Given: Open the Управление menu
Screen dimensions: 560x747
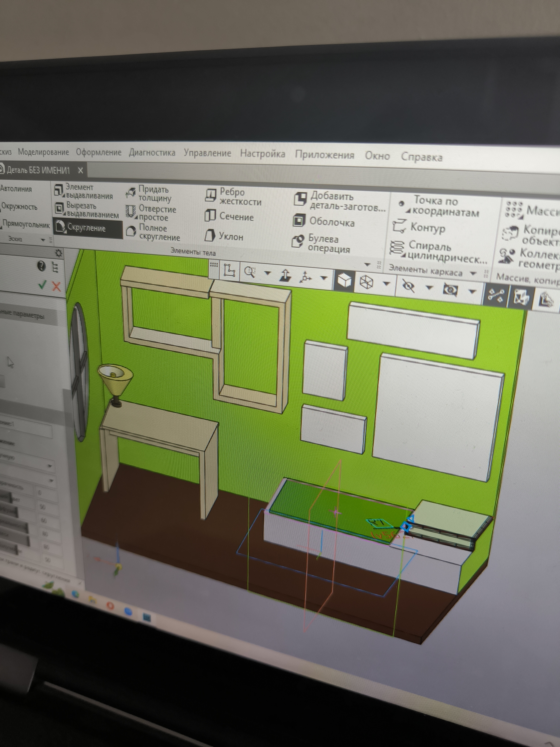Looking at the screenshot, I should point(207,153).
